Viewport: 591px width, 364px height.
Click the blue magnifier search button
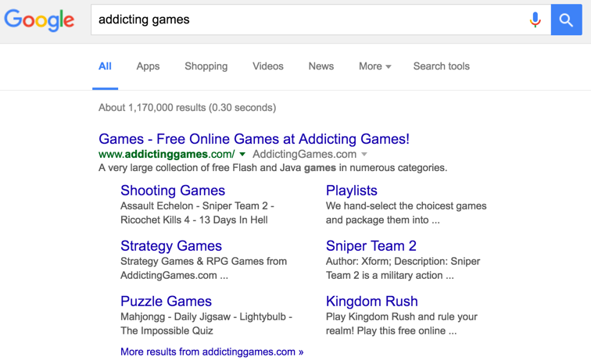566,20
